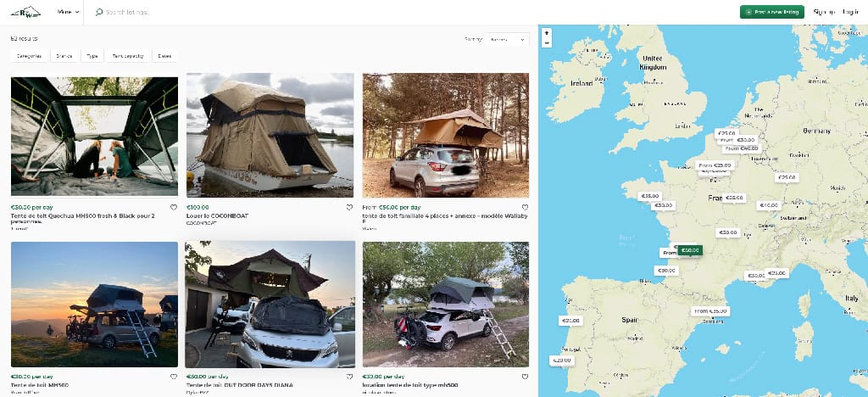Click the search magnifier icon
868x397 pixels.
(x=99, y=12)
